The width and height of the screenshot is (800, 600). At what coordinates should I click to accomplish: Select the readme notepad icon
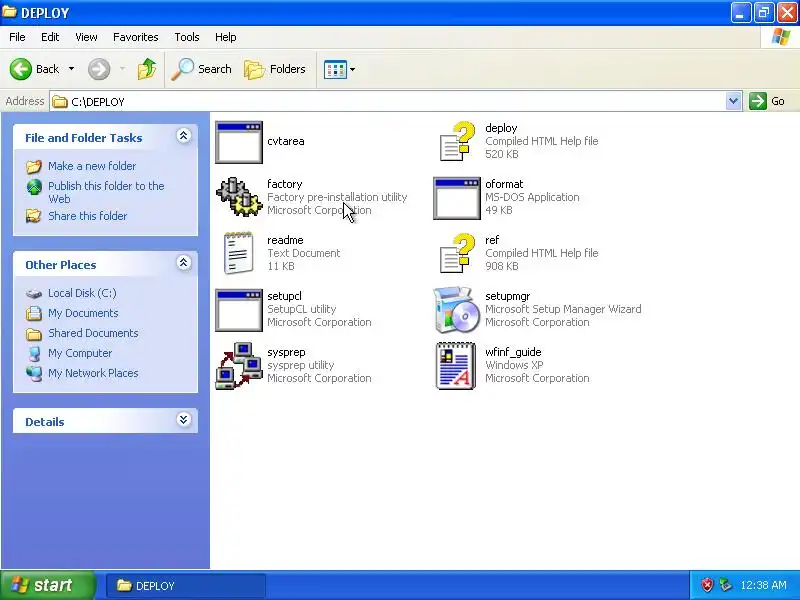click(239, 253)
